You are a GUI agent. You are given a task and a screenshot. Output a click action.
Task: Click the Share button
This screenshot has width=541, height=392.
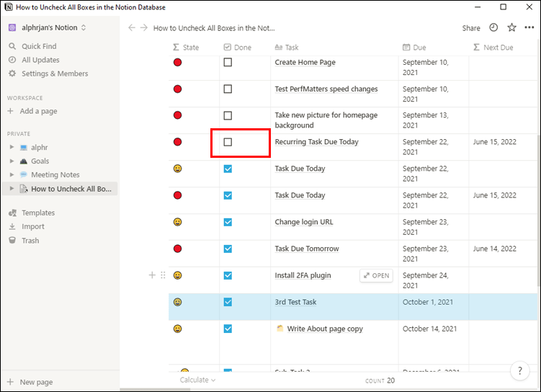(471, 28)
